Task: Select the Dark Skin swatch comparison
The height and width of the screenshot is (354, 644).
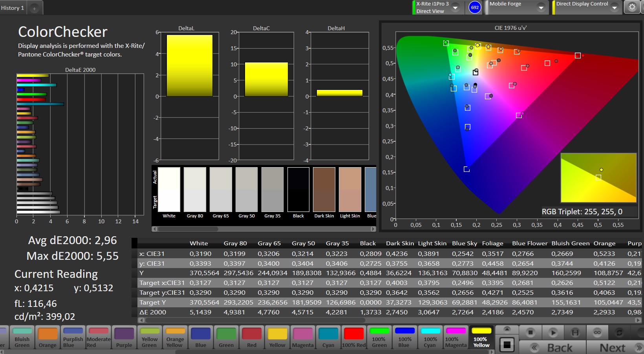Action: pyautogui.click(x=324, y=190)
